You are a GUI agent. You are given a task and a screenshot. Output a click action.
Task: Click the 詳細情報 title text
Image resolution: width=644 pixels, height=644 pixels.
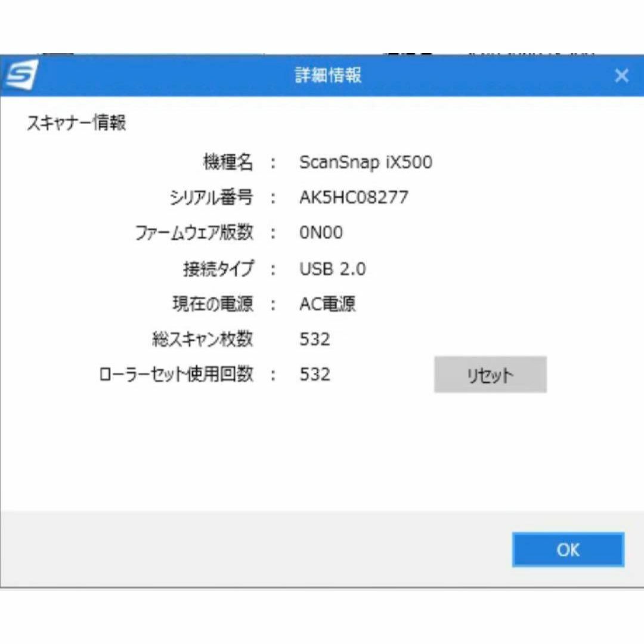click(328, 75)
